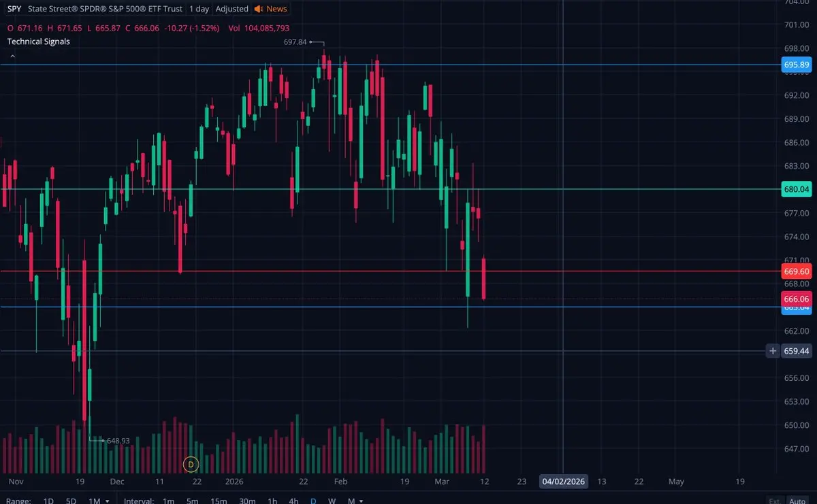Collapse the indicator legend with the chevron

12,56
